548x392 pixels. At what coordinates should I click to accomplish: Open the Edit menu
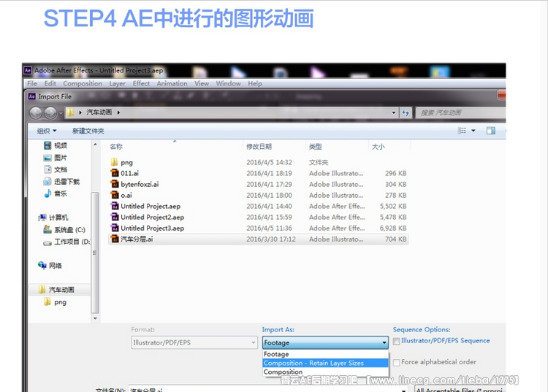coord(50,83)
